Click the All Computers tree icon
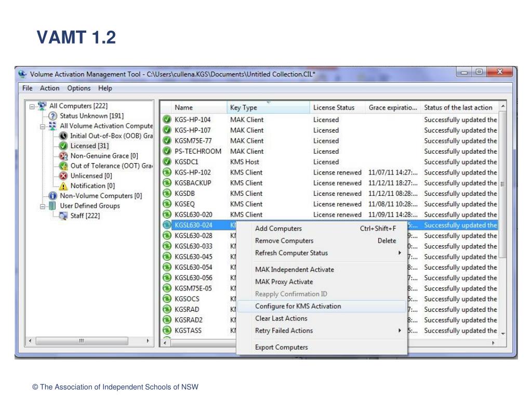The image size is (532, 399). click(42, 106)
